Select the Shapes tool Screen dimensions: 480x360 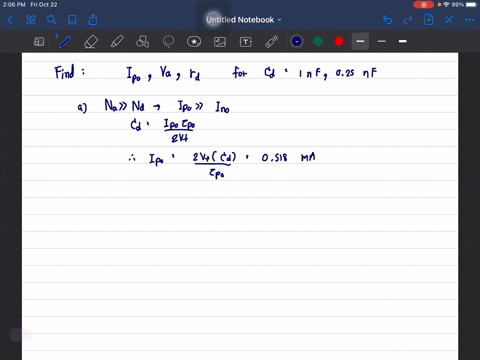pos(142,42)
